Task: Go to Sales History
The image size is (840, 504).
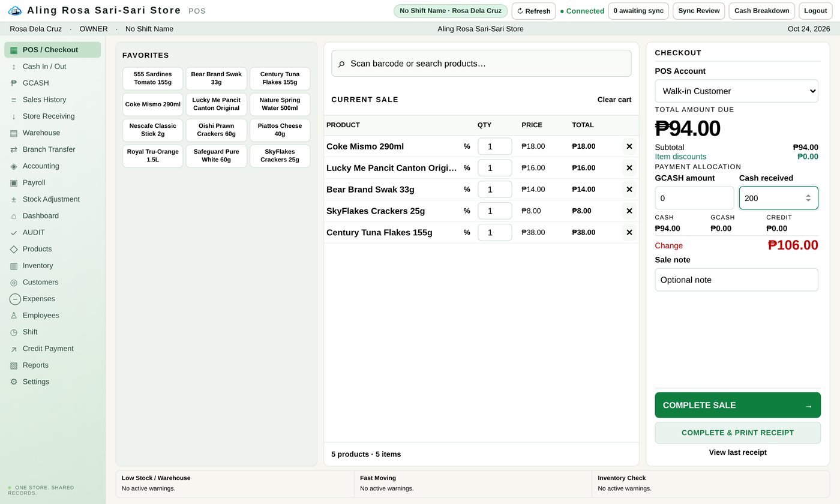Action: pyautogui.click(x=52, y=100)
